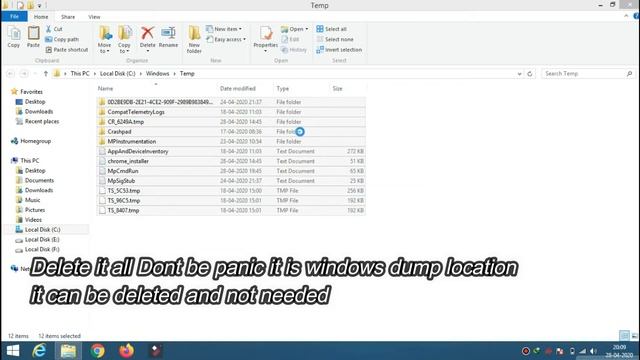
Task: Select Cut in Clipboard group
Action: 54,29
